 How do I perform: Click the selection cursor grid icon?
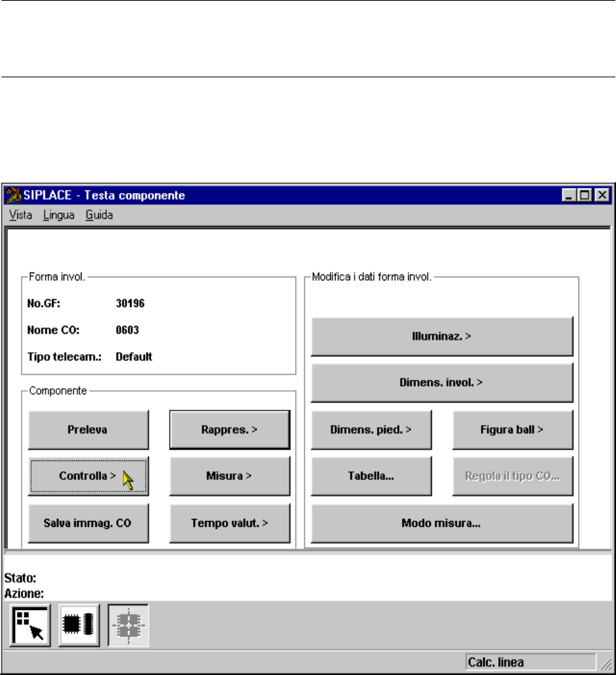(x=30, y=625)
